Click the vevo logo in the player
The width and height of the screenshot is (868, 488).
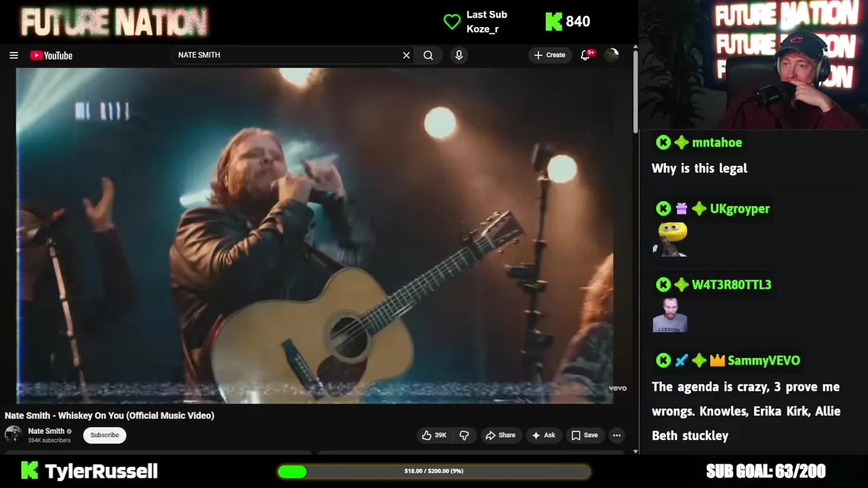tap(618, 388)
